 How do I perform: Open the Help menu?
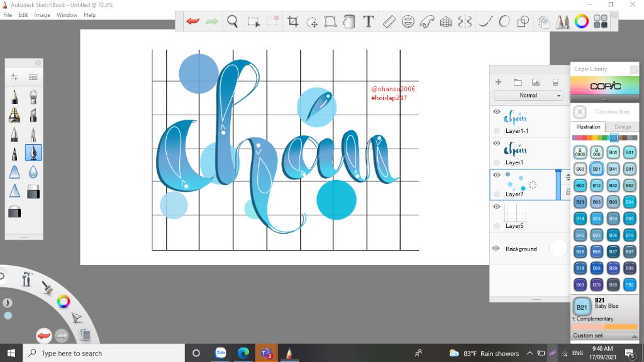(x=89, y=15)
